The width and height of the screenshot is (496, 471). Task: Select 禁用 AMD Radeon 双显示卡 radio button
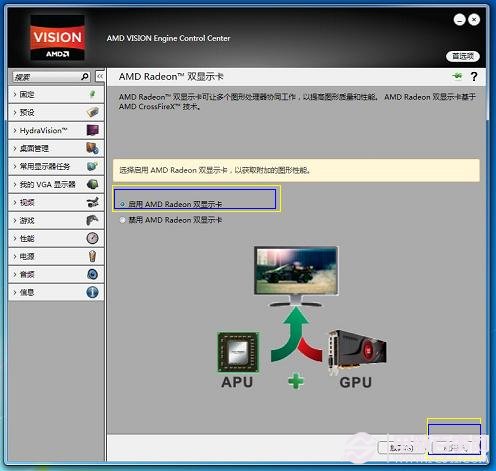[122, 220]
